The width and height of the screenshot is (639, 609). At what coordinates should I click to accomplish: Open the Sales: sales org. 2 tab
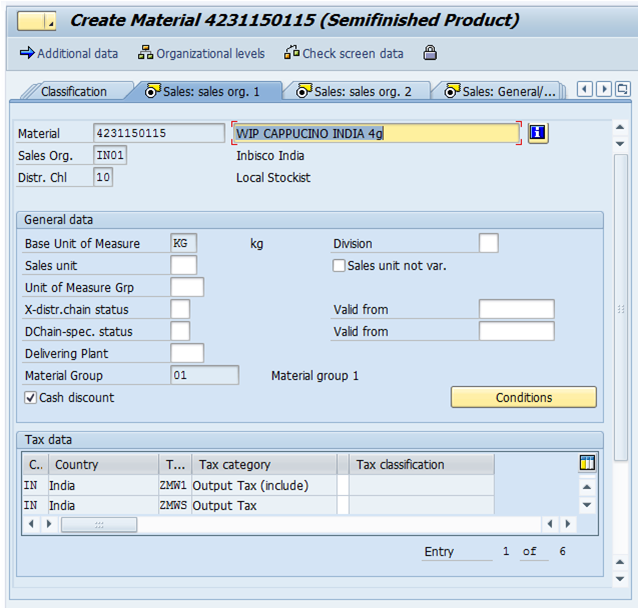pyautogui.click(x=355, y=91)
